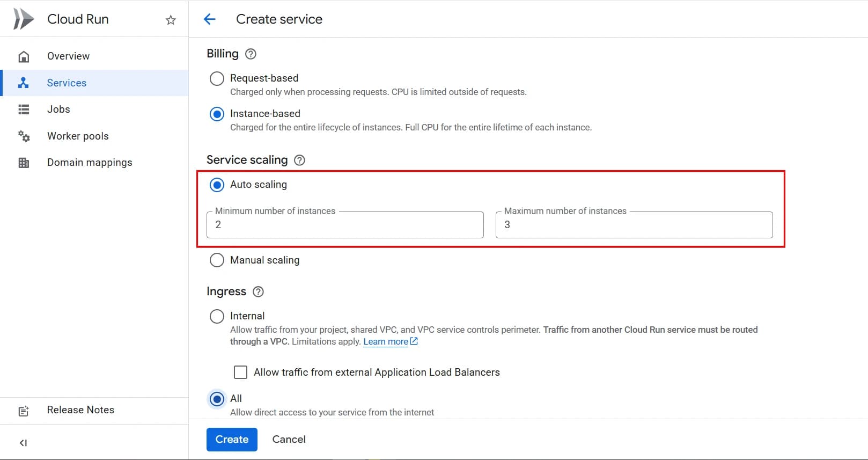868x460 pixels.
Task: Choose Auto scaling radio button
Action: [217, 185]
